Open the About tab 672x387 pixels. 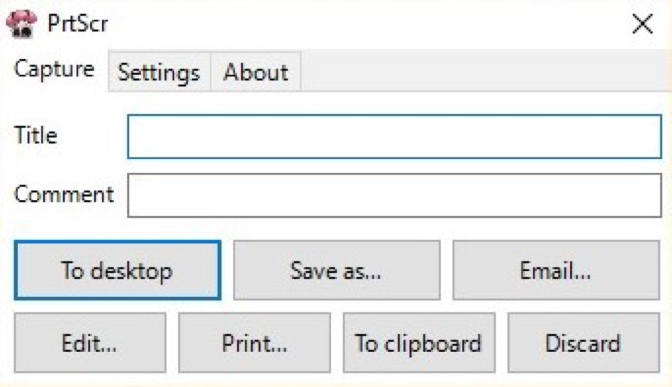tap(255, 72)
